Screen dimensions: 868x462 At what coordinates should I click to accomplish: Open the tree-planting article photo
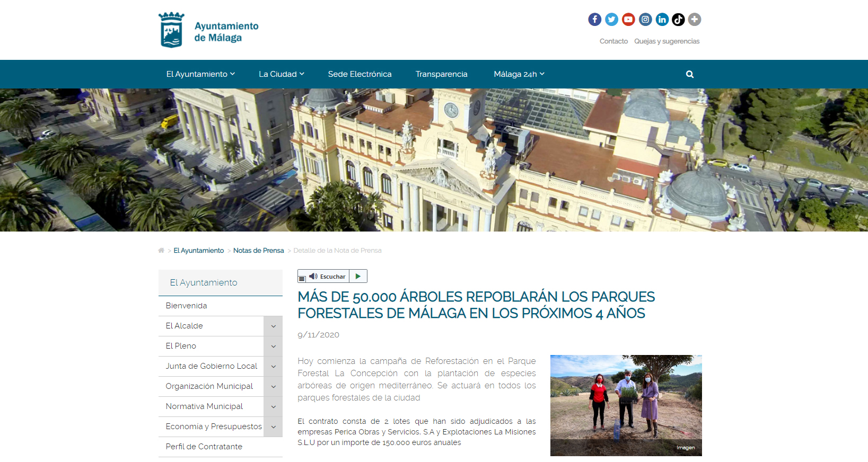626,405
